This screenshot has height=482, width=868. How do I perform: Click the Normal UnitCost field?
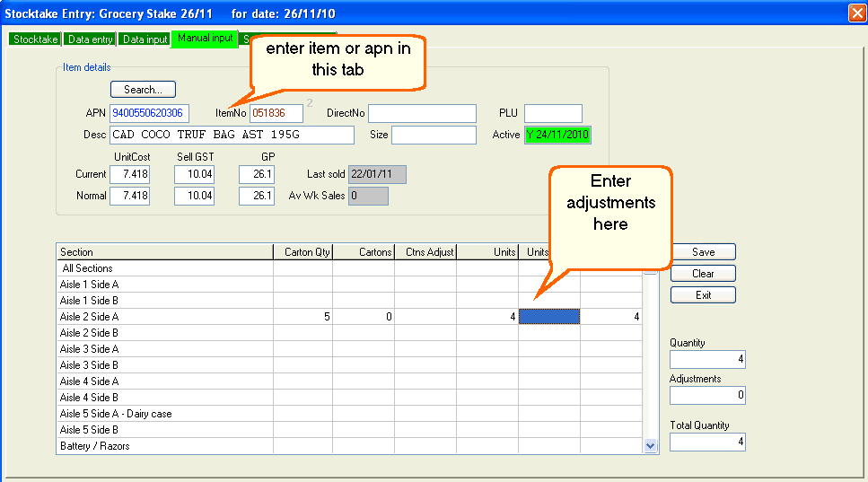tap(129, 196)
